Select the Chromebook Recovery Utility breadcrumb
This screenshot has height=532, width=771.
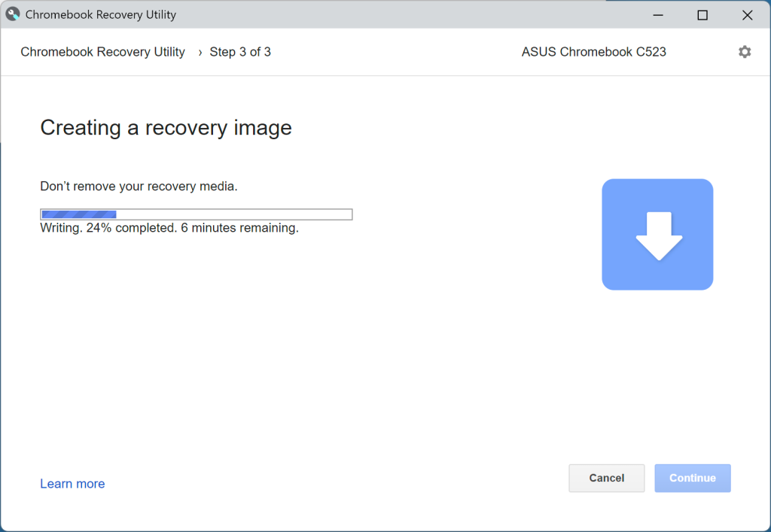click(102, 52)
